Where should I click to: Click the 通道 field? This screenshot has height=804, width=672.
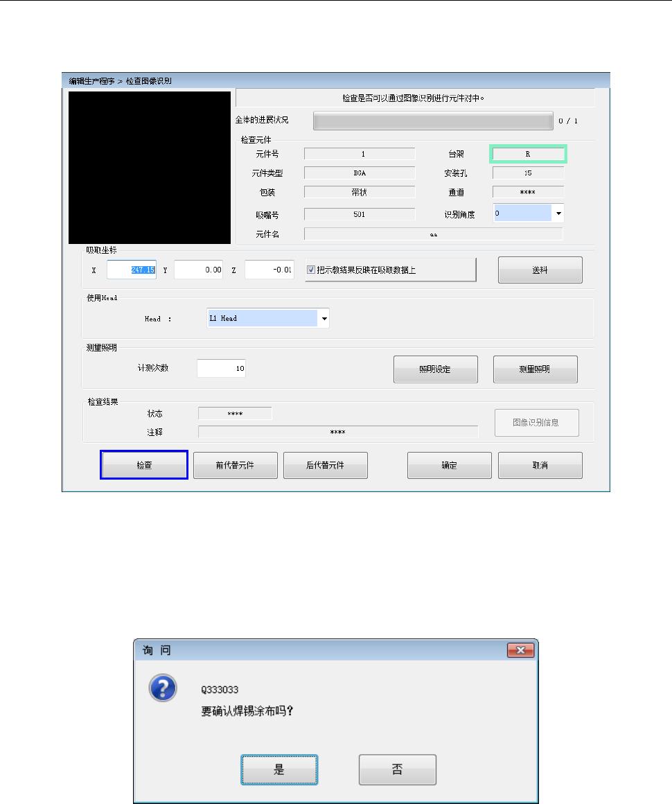tap(529, 192)
